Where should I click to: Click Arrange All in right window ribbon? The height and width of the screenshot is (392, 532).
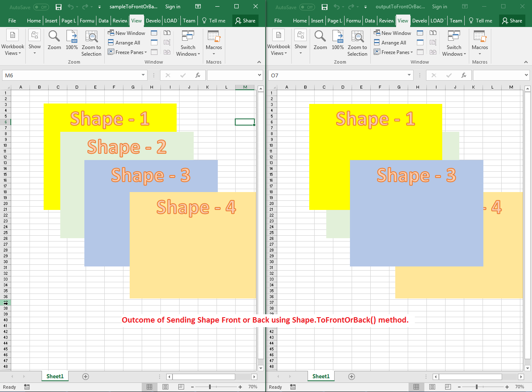[x=390, y=43]
